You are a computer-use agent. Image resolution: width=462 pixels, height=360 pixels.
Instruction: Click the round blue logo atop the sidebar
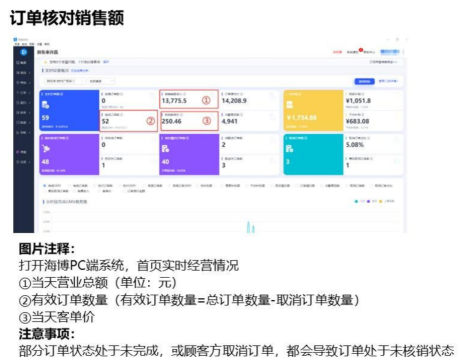click(x=23, y=52)
